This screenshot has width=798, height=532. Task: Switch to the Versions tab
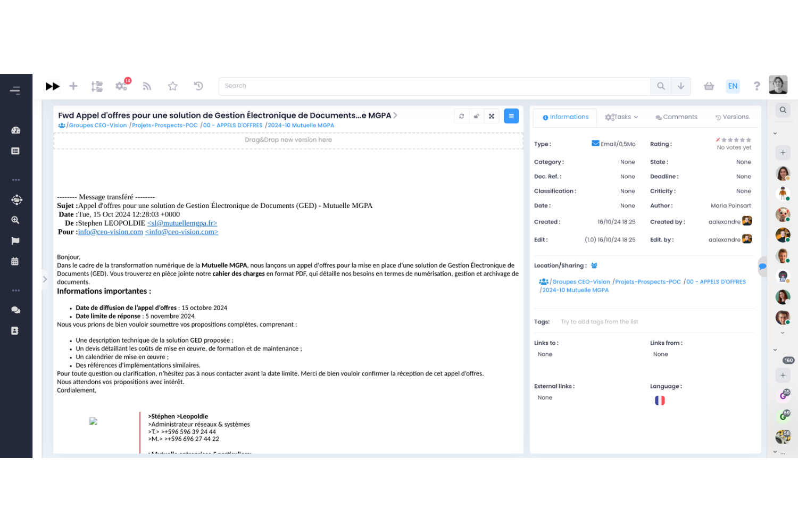point(733,117)
